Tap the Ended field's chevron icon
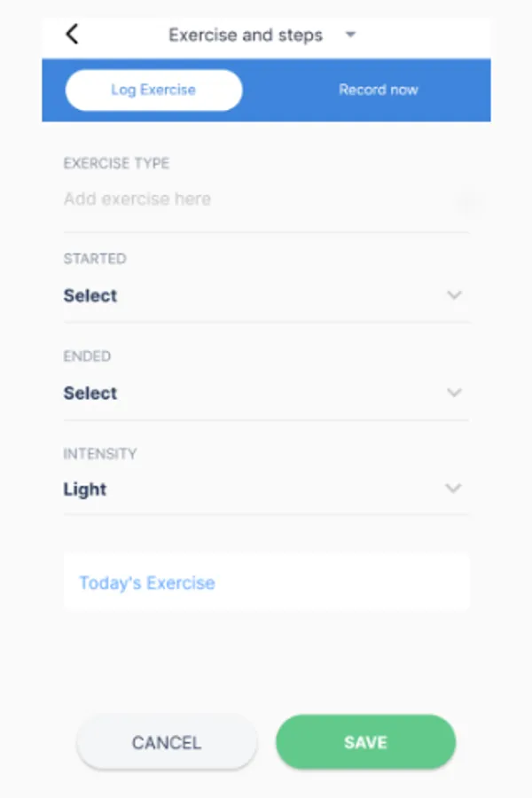This screenshot has width=532, height=798. click(454, 393)
